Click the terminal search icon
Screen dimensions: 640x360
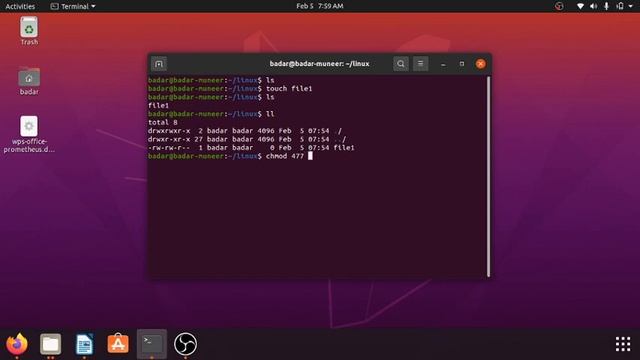(x=401, y=64)
